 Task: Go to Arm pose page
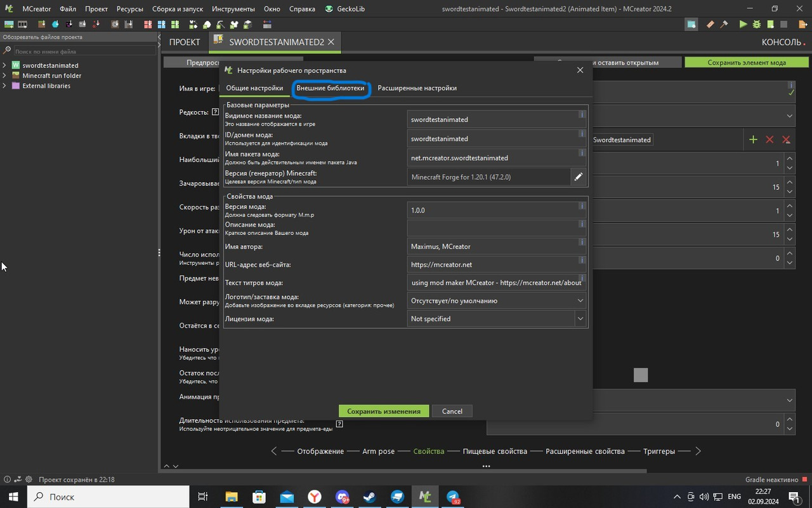[x=378, y=451]
